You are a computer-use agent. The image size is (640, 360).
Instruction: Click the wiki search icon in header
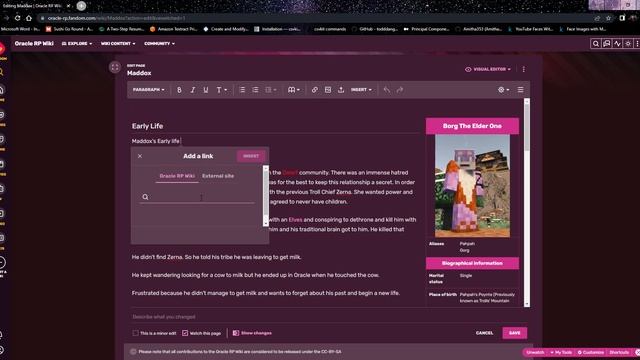pyautogui.click(x=596, y=43)
